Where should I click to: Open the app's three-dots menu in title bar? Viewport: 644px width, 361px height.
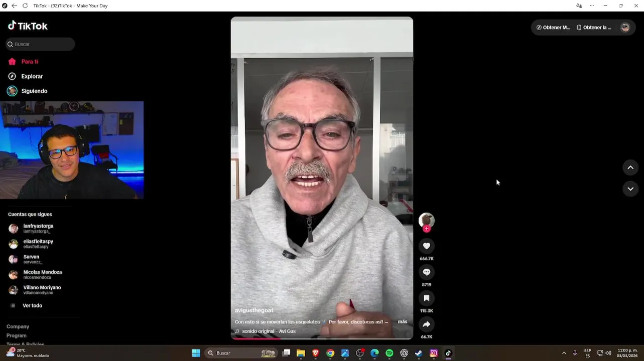(592, 6)
